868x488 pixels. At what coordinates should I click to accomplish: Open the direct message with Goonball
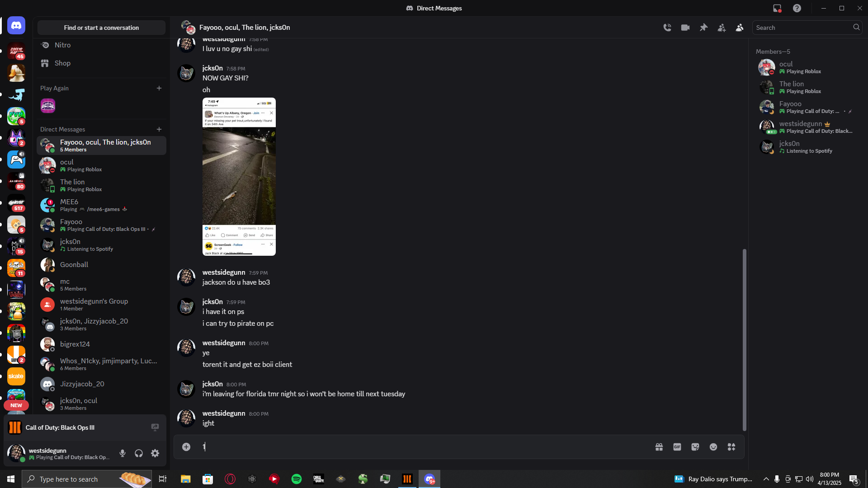click(x=74, y=265)
